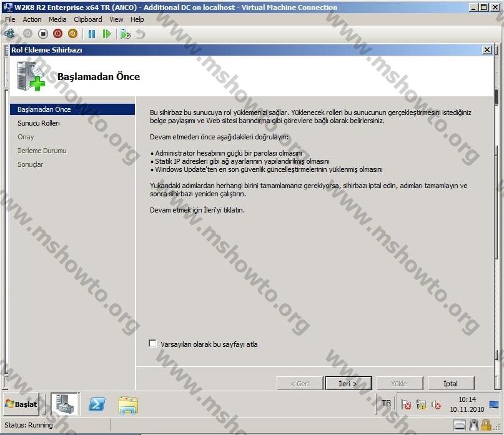Click the disabled Yükle button
The height and width of the screenshot is (435, 504).
tap(400, 383)
